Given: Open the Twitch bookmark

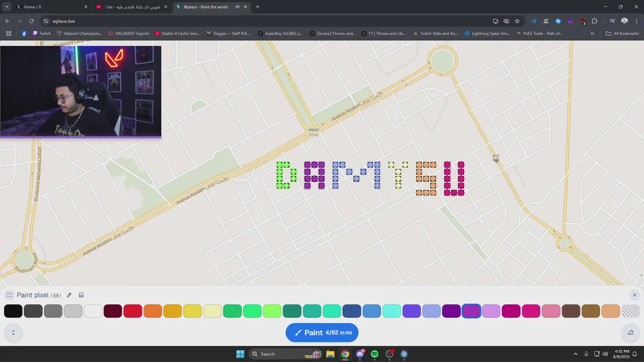Looking at the screenshot, I should [x=41, y=34].
